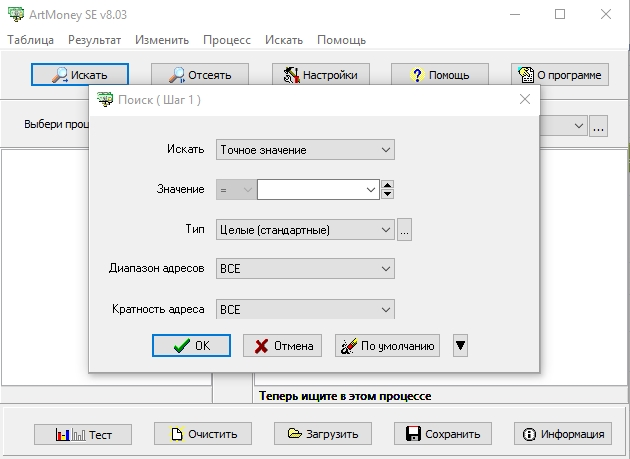Click the Тест button
Image resolution: width=630 pixels, height=459 pixels.
83,434
